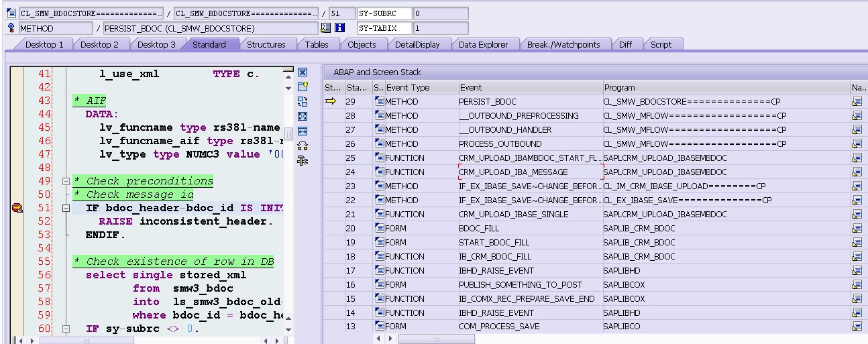Viewport: 868px width, 344px height.
Task: Click the Event Type column header
Action: point(421,87)
